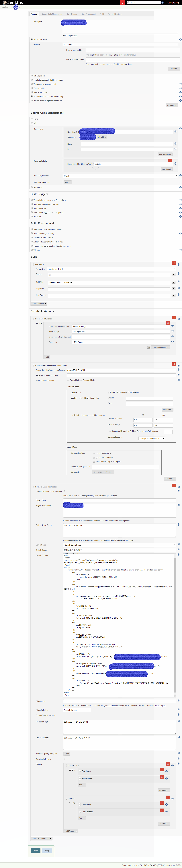This screenshot has height=868, width=182.
Task: Open help for Poll SCM trigger
Action: coord(180,217)
